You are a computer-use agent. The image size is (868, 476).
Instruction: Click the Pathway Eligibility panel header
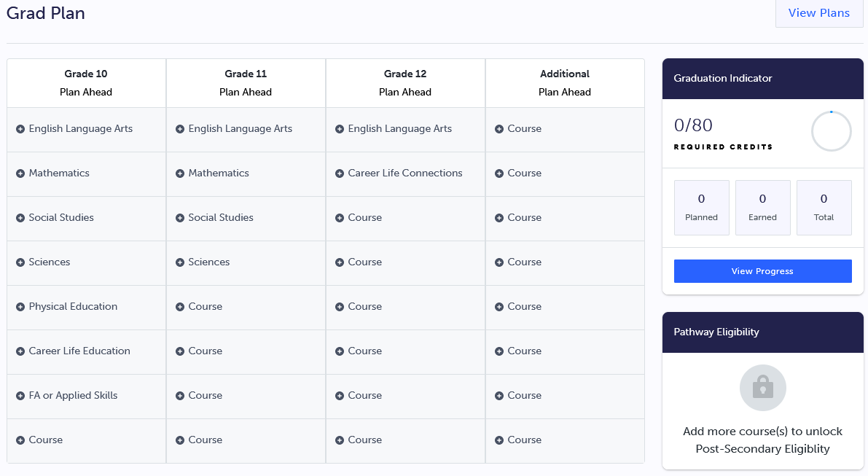763,332
